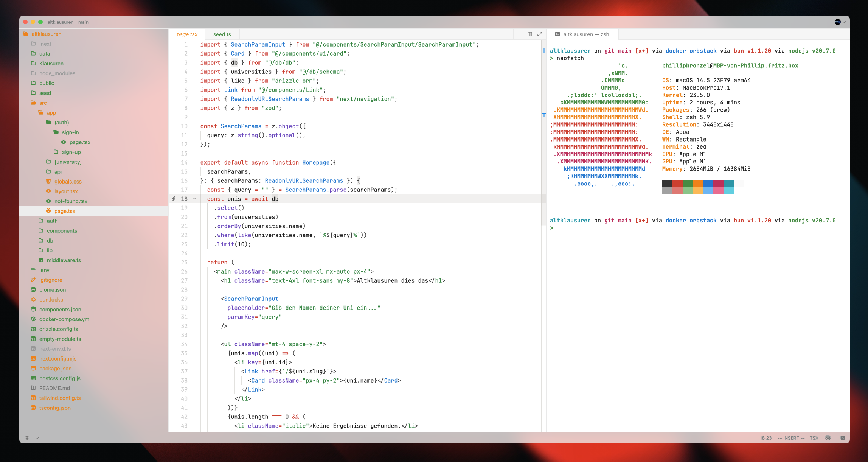
Task: Expand the Klausuren folder
Action: 94,64
